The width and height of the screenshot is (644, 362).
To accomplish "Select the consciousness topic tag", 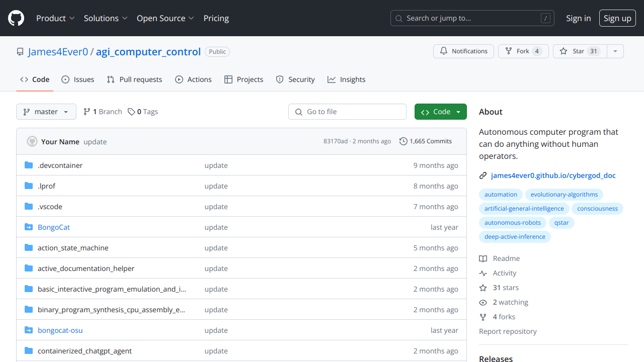I will click(597, 209).
